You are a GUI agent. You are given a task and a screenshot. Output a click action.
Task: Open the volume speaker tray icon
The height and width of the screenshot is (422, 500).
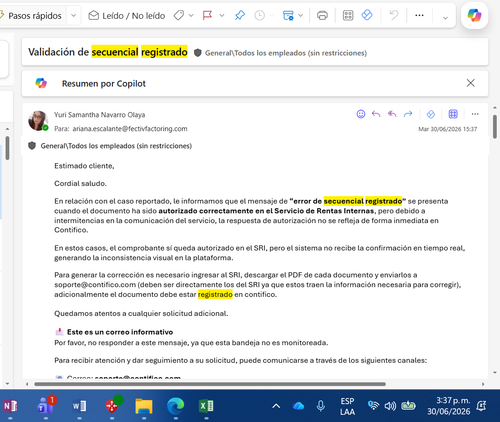390,406
